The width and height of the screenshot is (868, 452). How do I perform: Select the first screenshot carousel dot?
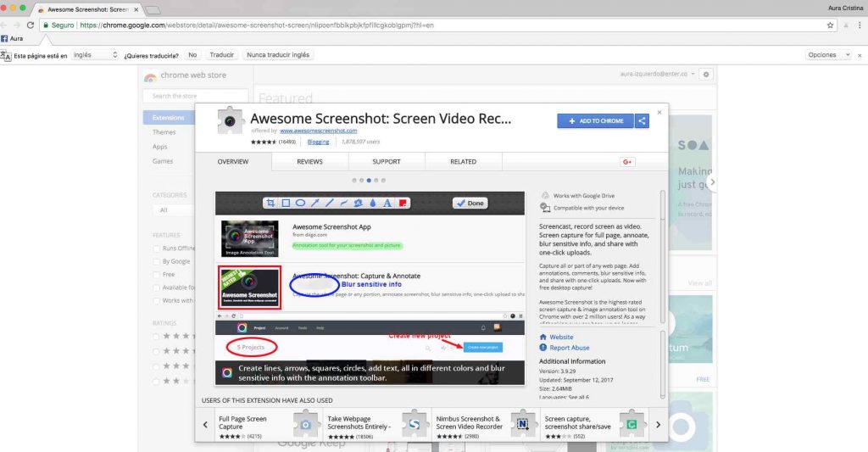[354, 181]
